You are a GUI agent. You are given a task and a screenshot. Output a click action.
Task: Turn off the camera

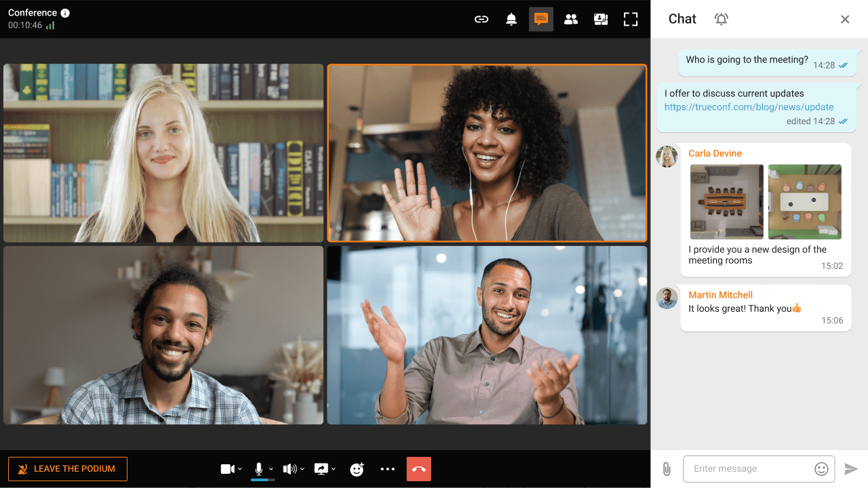coord(227,468)
